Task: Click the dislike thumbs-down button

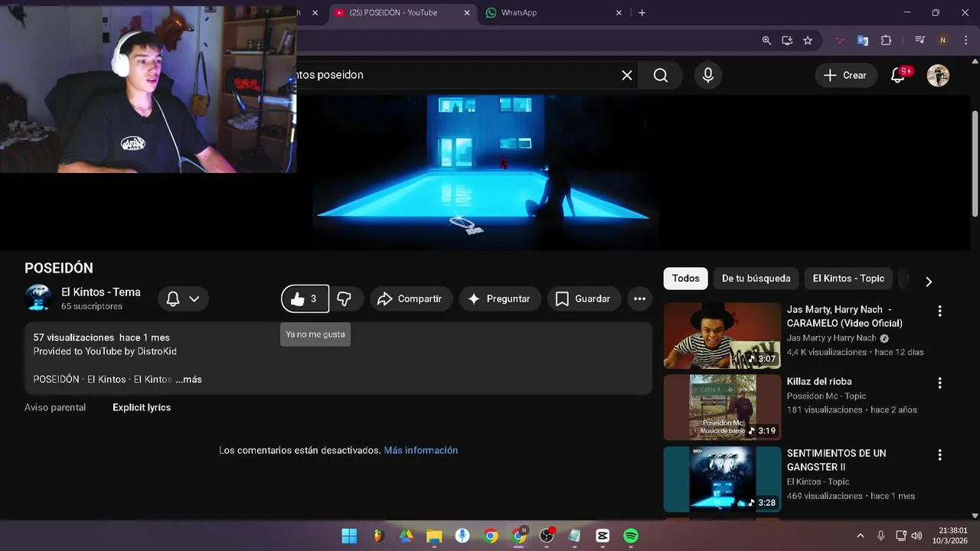Action: point(345,298)
